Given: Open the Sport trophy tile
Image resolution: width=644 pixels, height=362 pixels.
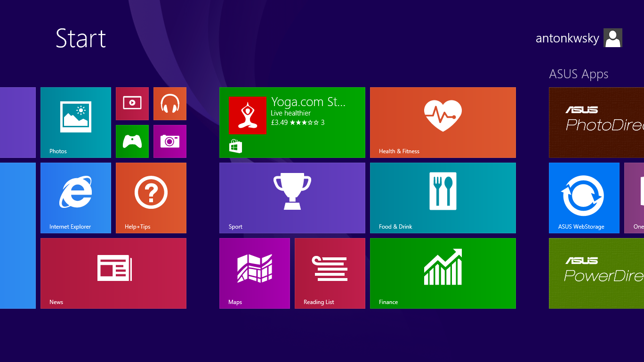Looking at the screenshot, I should (x=292, y=198).
